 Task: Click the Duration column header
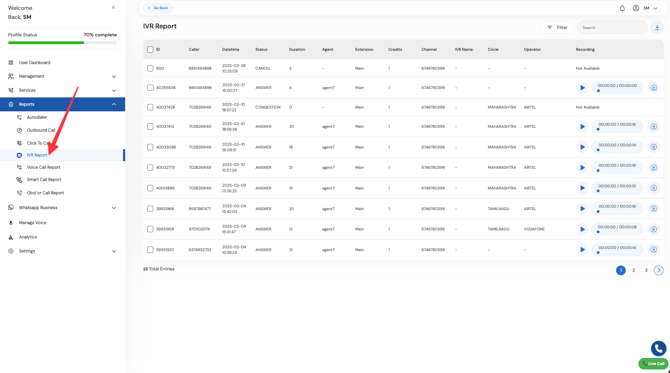(297, 50)
